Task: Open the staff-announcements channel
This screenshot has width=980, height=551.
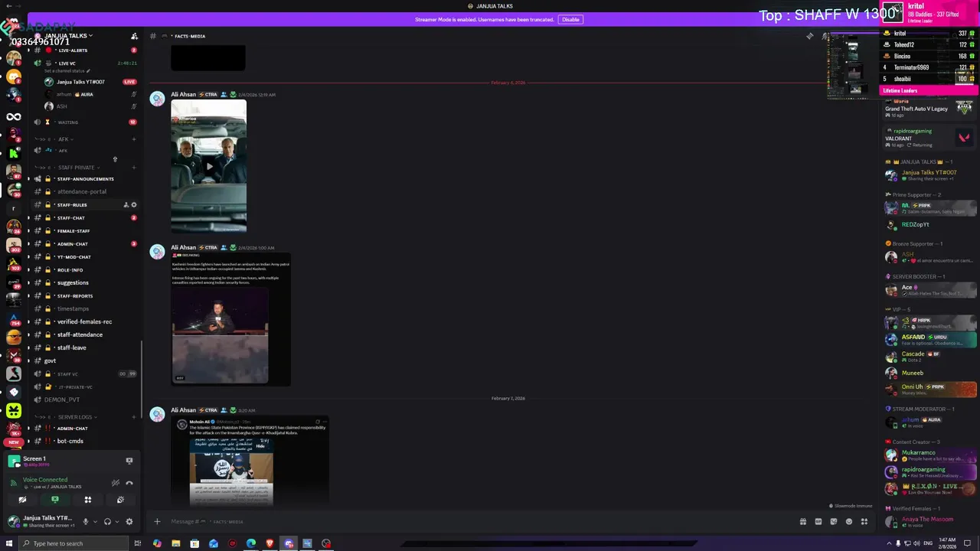Action: [85, 179]
